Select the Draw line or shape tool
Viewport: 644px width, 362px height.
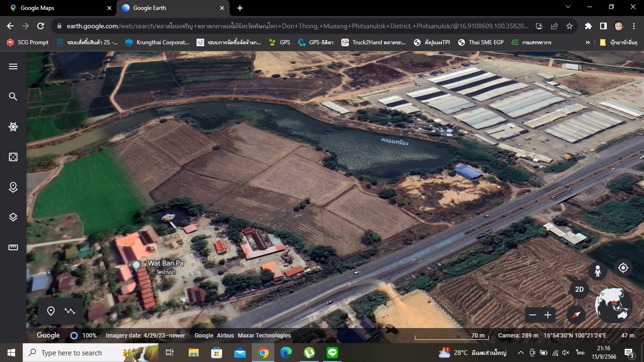point(70,311)
